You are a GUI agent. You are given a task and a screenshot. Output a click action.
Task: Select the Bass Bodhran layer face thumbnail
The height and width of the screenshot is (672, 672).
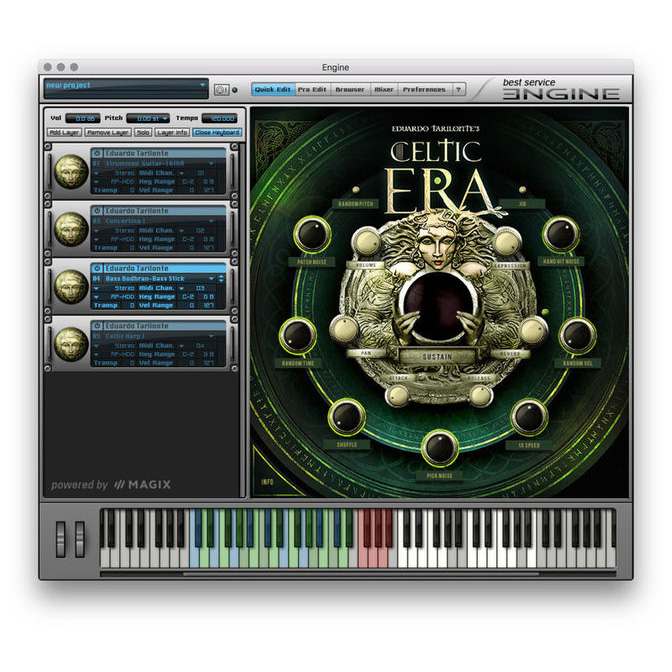tap(71, 286)
